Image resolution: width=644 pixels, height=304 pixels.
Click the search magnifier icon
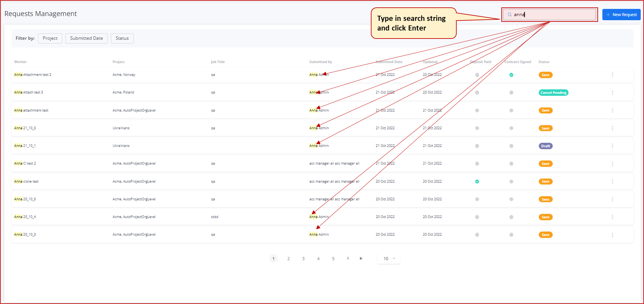pyautogui.click(x=509, y=14)
